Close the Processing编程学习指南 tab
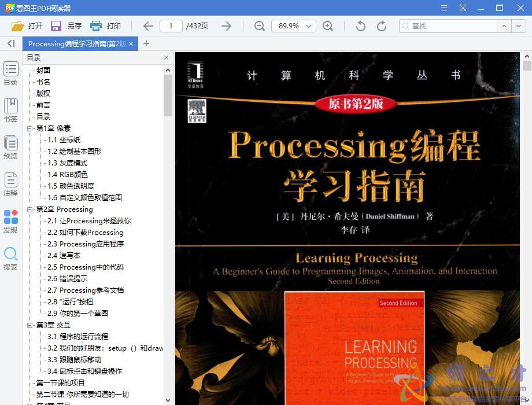The width and height of the screenshot is (532, 405). [x=131, y=44]
